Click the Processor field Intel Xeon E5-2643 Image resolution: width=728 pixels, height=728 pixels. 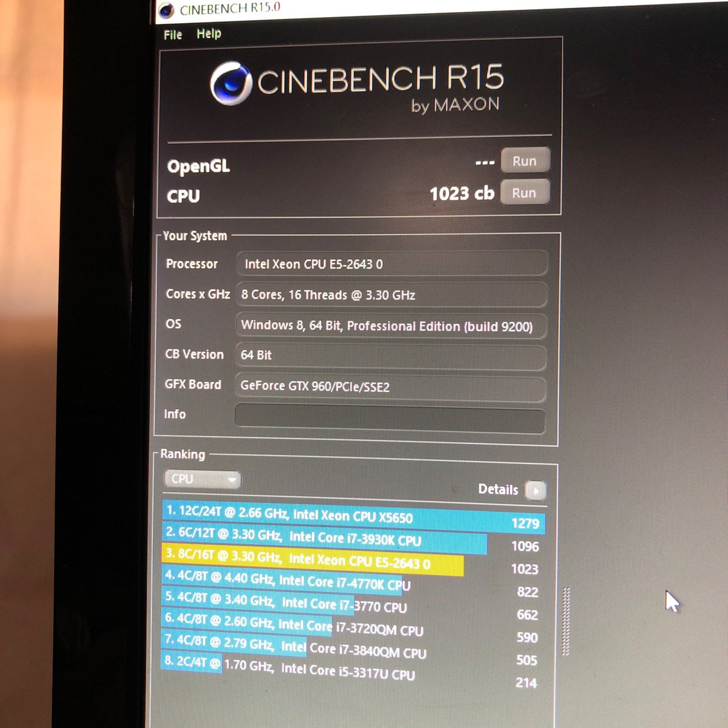point(392,265)
